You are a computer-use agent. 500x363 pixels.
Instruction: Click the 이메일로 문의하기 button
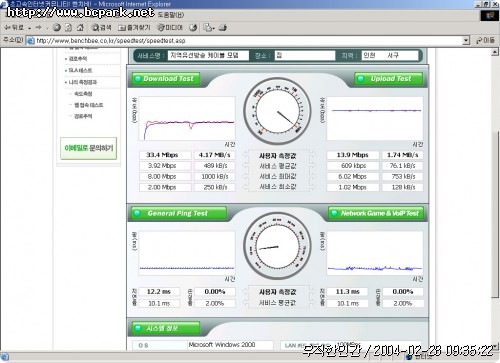tap(89, 148)
